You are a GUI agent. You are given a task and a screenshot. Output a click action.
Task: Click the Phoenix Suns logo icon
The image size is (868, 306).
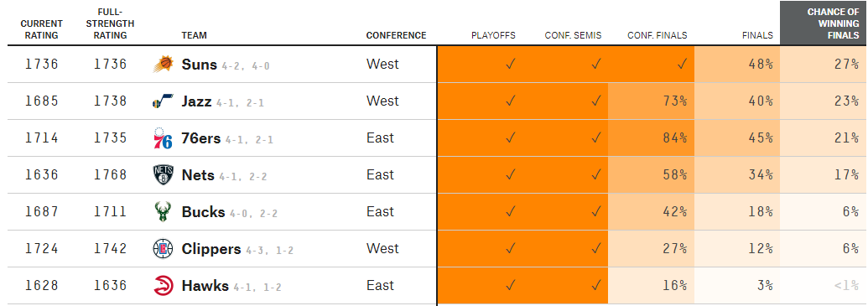(163, 65)
